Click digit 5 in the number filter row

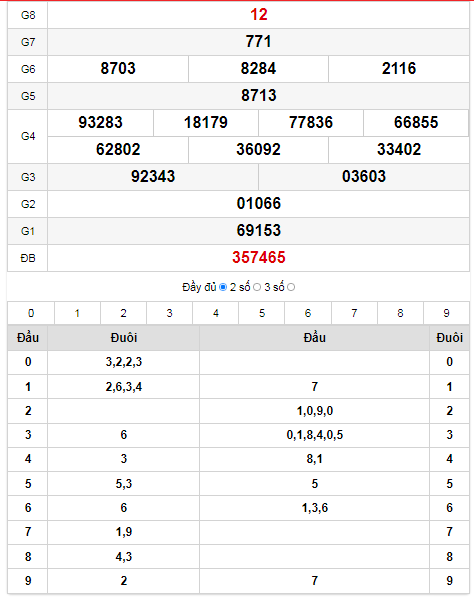pos(262,313)
